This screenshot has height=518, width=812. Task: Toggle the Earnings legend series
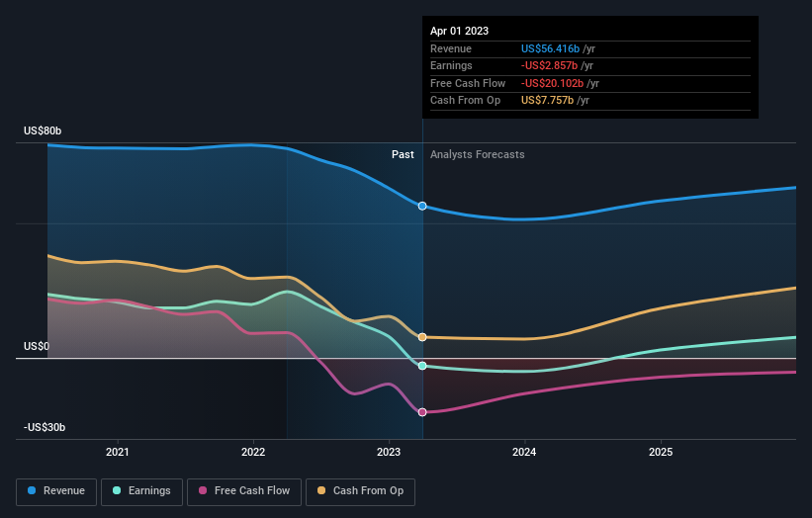[141, 491]
